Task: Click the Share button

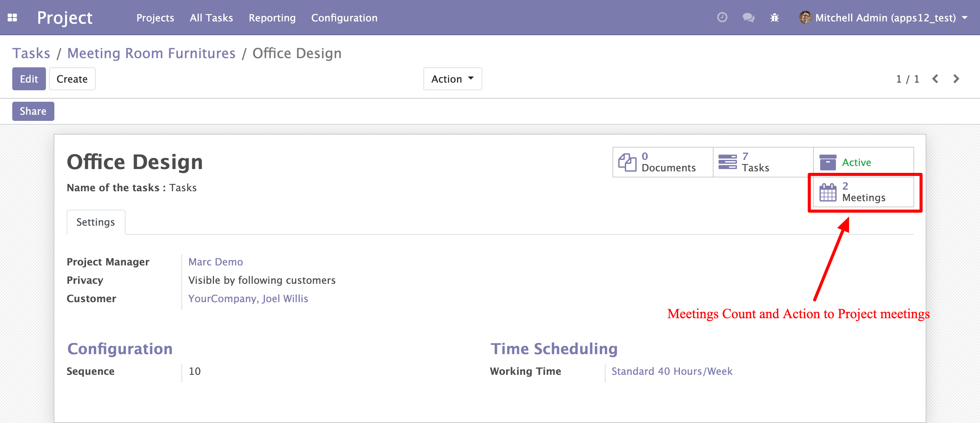Action: (33, 111)
